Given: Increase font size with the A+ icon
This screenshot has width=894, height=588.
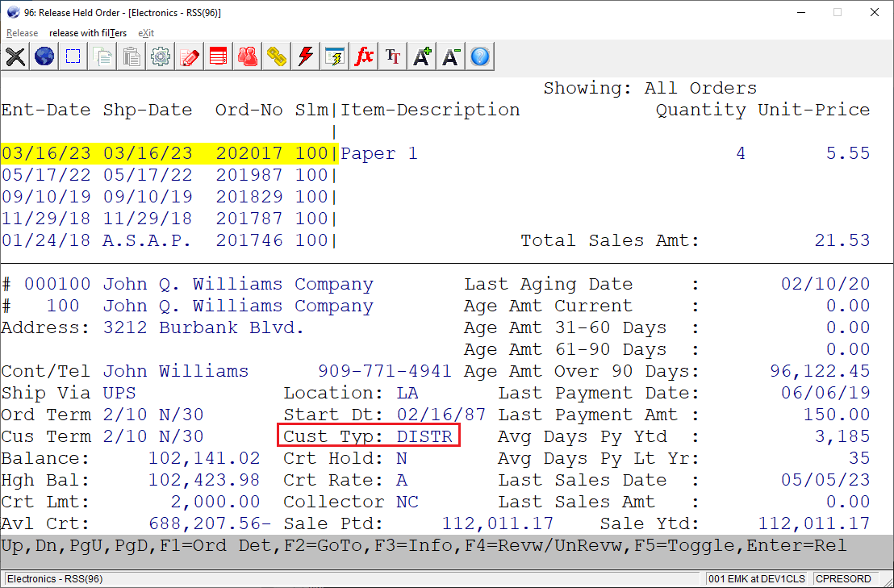Looking at the screenshot, I should click(421, 56).
